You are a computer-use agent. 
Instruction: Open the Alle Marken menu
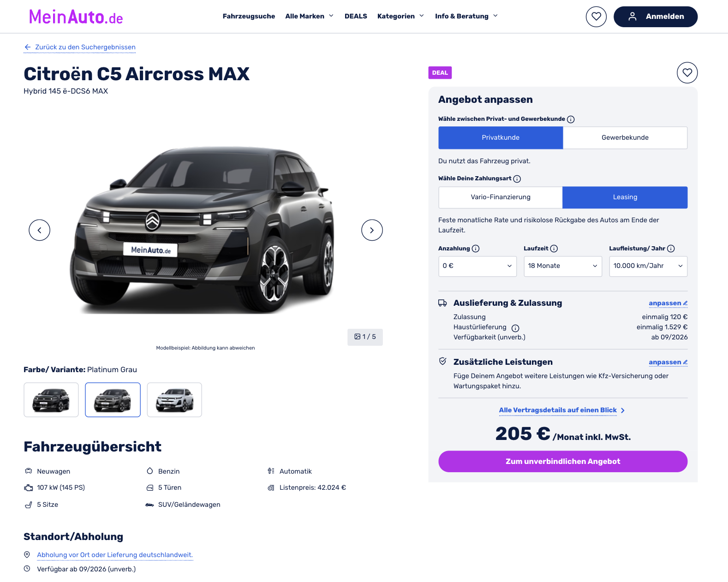click(x=309, y=16)
